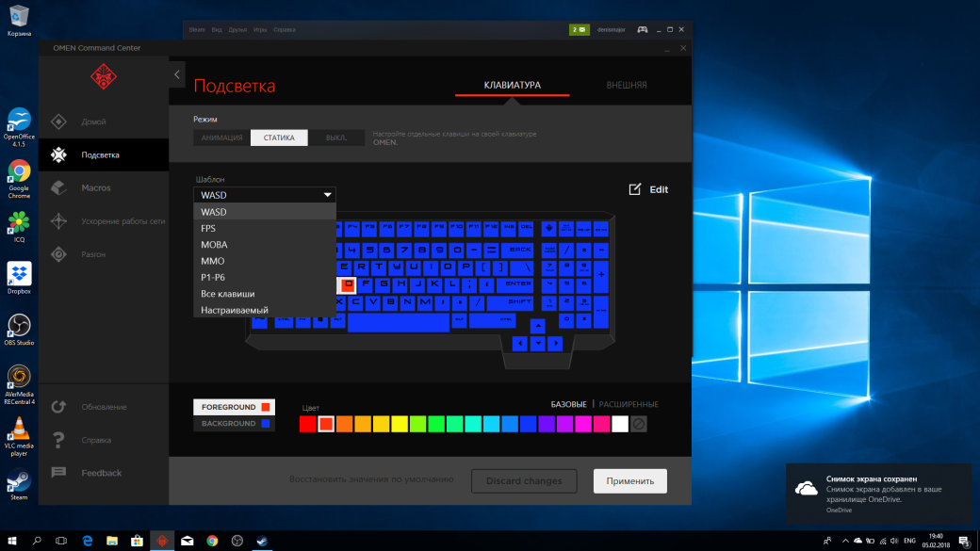Select СТАТИКА lighting mode
The height and width of the screenshot is (551, 980).
279,138
